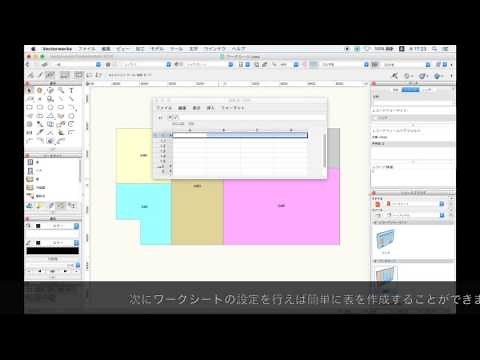
Task: Select the Rounded Rectangle tool
Action: 40,107
